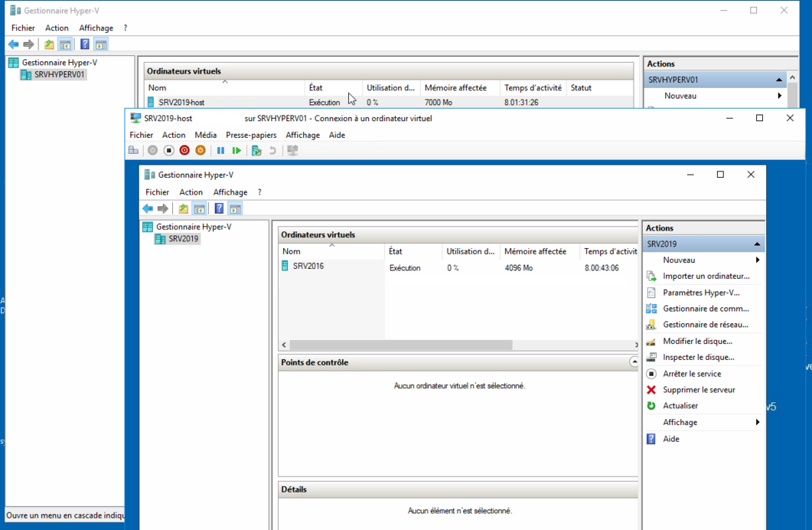Image resolution: width=812 pixels, height=530 pixels.
Task: Click Actualiser in the Actions pane
Action: point(680,406)
